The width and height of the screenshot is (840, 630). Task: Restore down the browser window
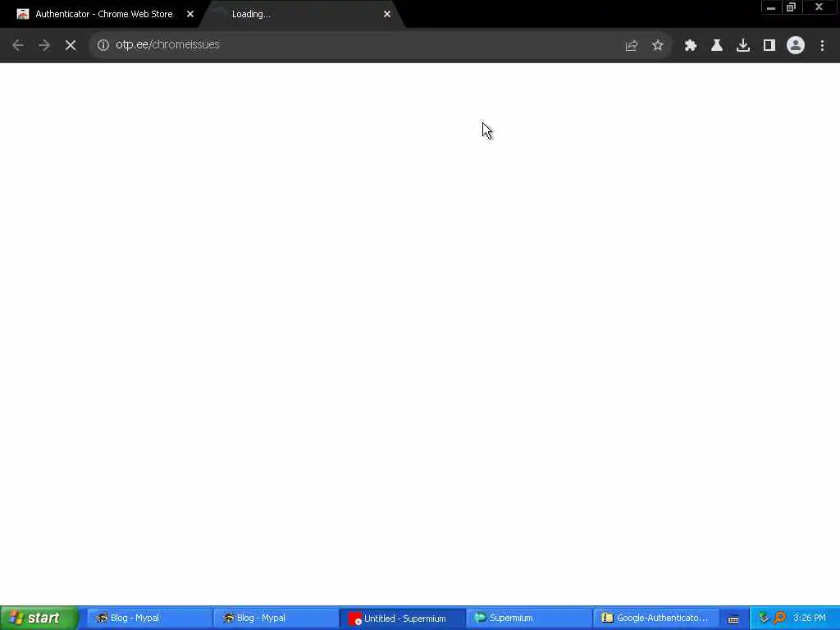(x=792, y=7)
